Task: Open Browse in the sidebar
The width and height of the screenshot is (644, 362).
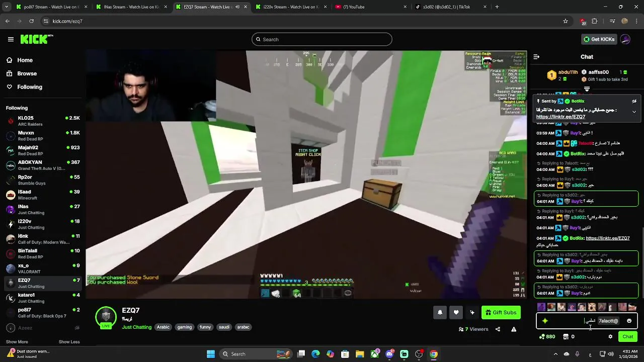Action: point(27,73)
